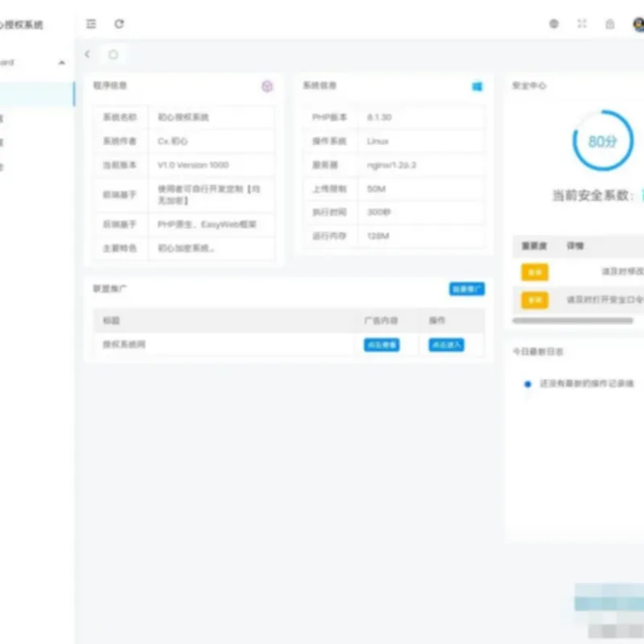Click the 点击进入 button in 授权系统网 row
The image size is (644, 644).
446,345
